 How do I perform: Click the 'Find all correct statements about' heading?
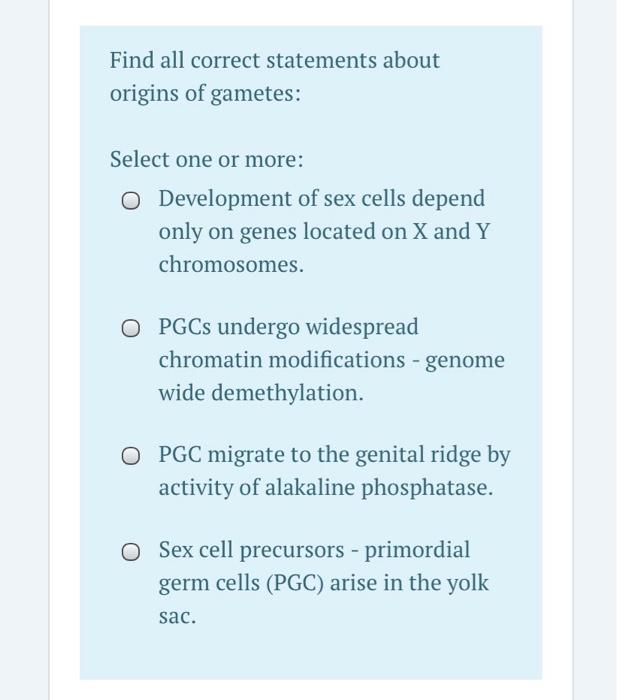pyautogui.click(x=275, y=60)
